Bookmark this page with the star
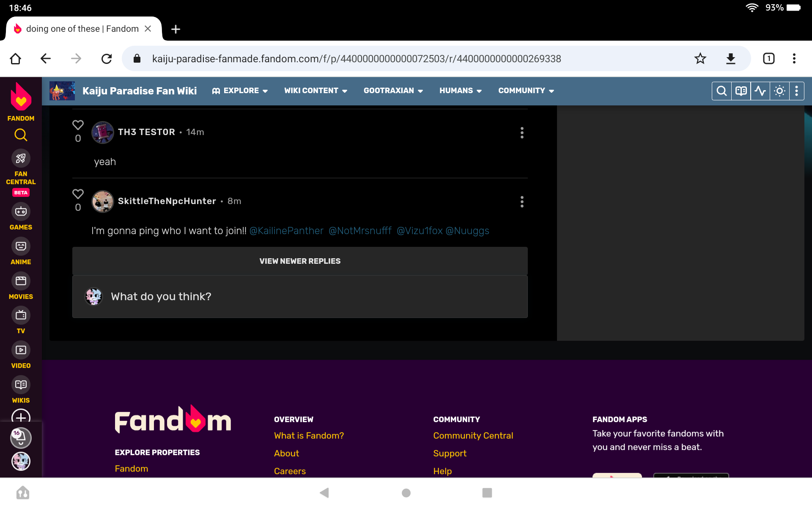Image resolution: width=812 pixels, height=508 pixels. coord(700,58)
